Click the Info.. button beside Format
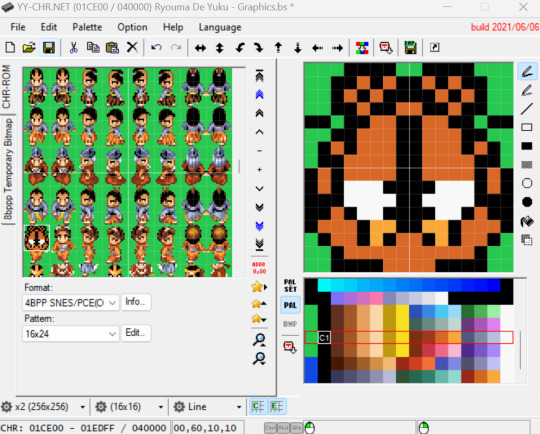Screen dimensions: 540x434 coord(135,302)
